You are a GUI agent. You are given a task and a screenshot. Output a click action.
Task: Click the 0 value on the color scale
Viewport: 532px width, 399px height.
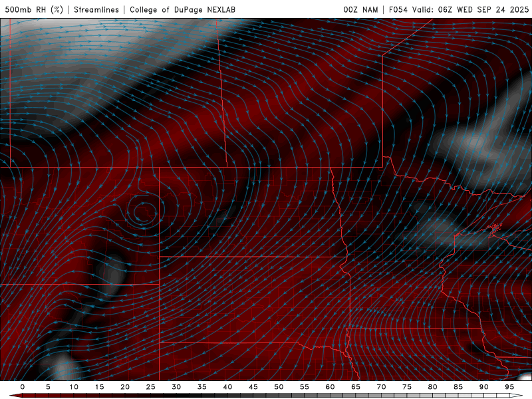click(23, 387)
